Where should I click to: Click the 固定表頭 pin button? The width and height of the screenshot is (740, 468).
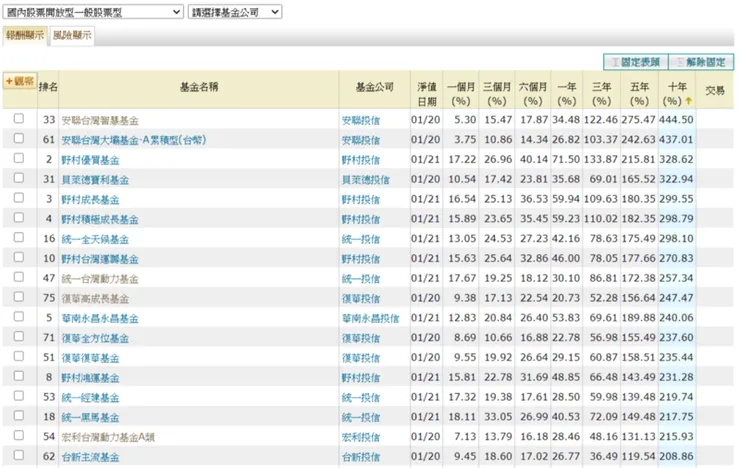(634, 62)
